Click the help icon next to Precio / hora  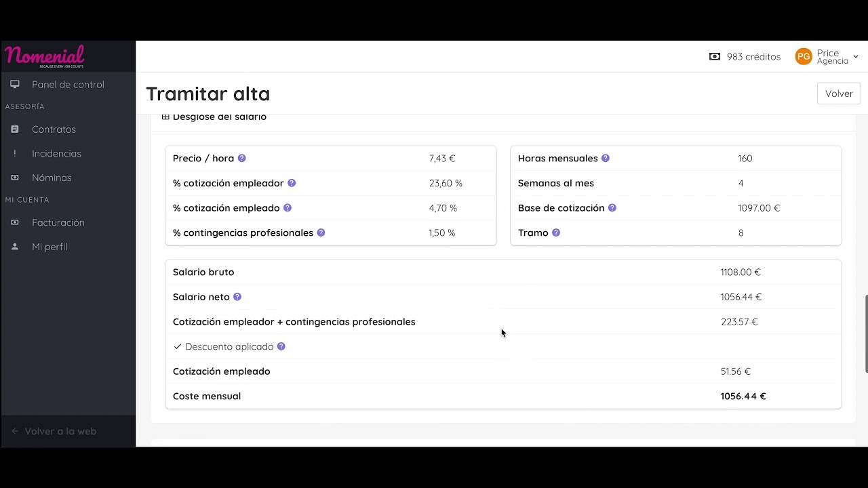tap(241, 159)
